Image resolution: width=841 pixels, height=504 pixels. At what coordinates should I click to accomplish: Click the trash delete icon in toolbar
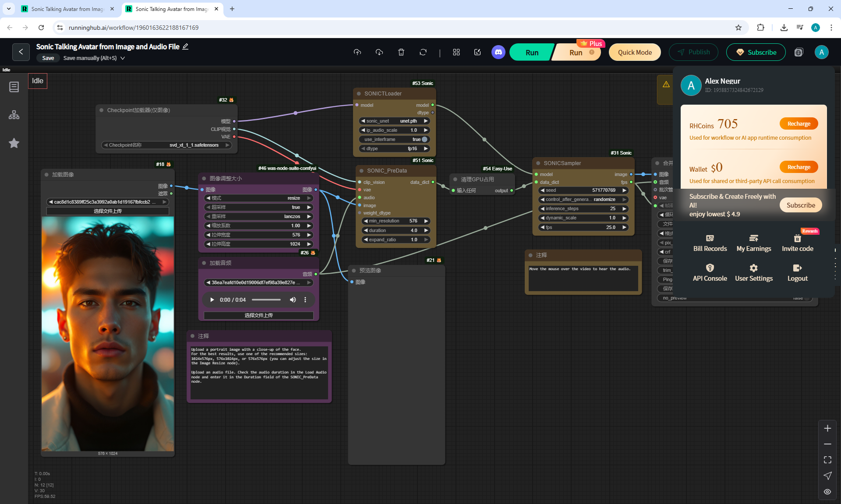(401, 52)
